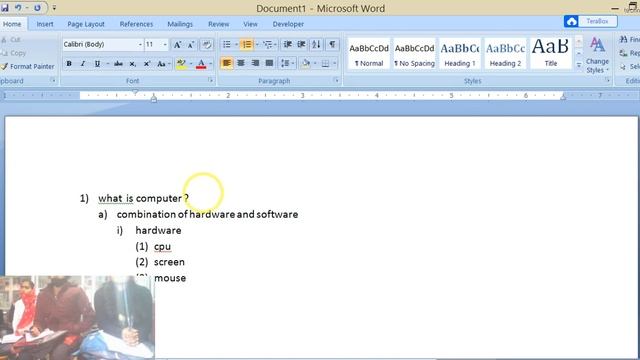Click the TeraBox home icon
This screenshot has height=360, width=640.
571,21
